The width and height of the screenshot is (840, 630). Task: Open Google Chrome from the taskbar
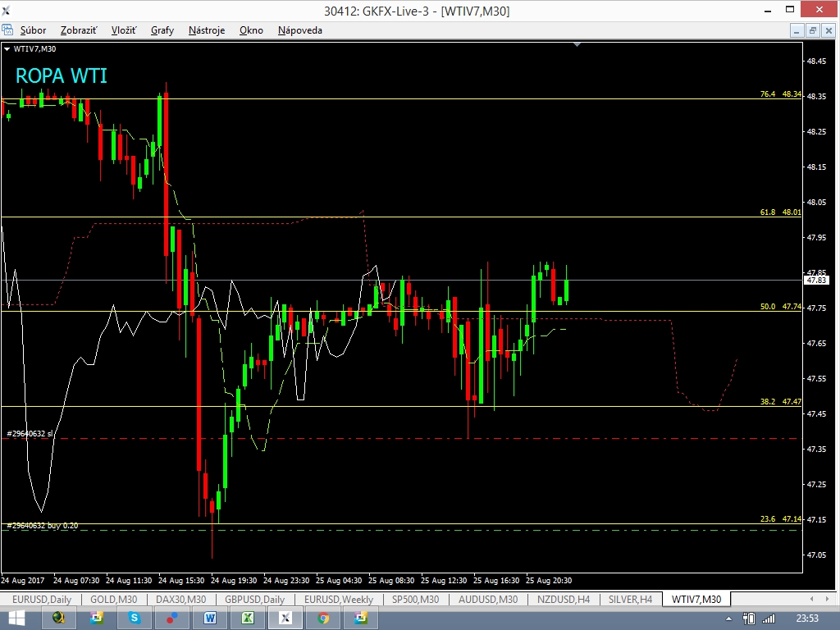[323, 618]
